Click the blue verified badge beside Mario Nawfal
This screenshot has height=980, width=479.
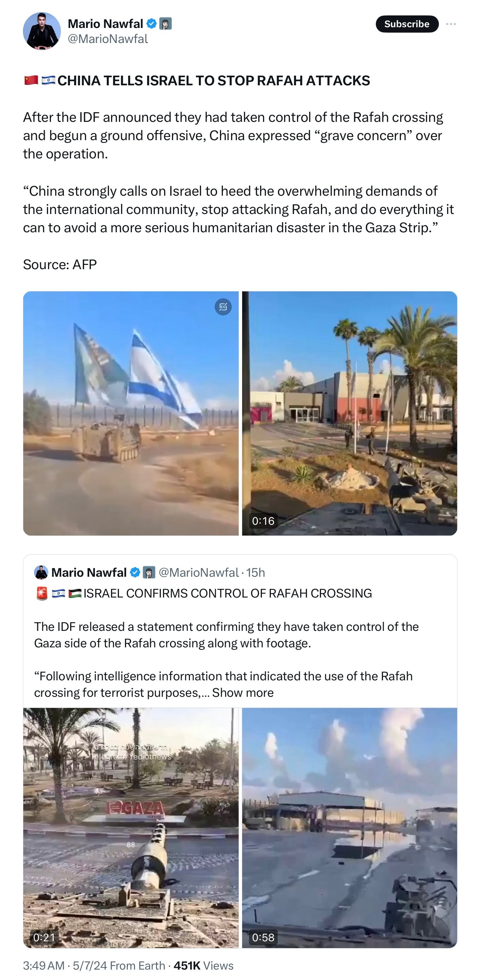click(x=152, y=24)
